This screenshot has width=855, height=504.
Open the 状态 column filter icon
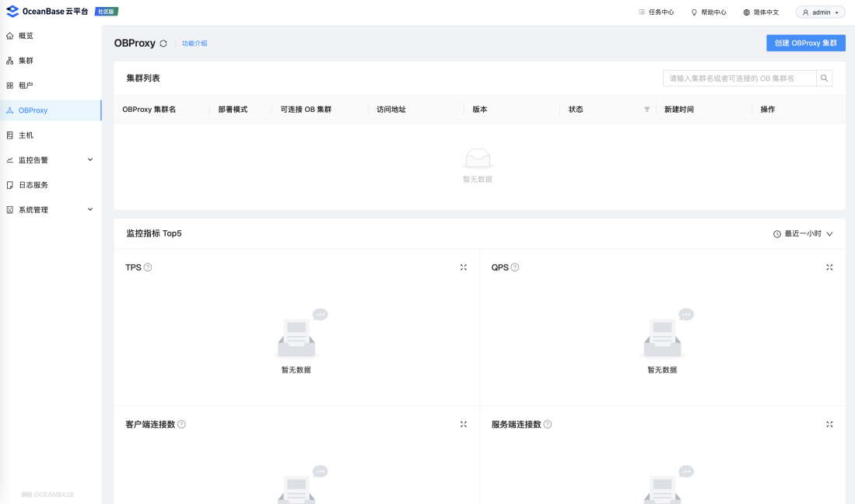click(x=647, y=110)
